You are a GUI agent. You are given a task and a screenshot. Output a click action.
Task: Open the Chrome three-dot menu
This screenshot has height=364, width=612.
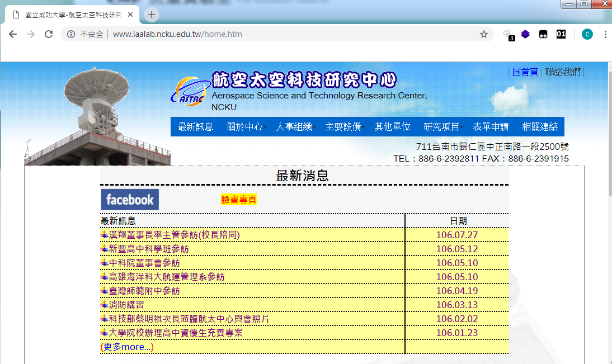605,34
